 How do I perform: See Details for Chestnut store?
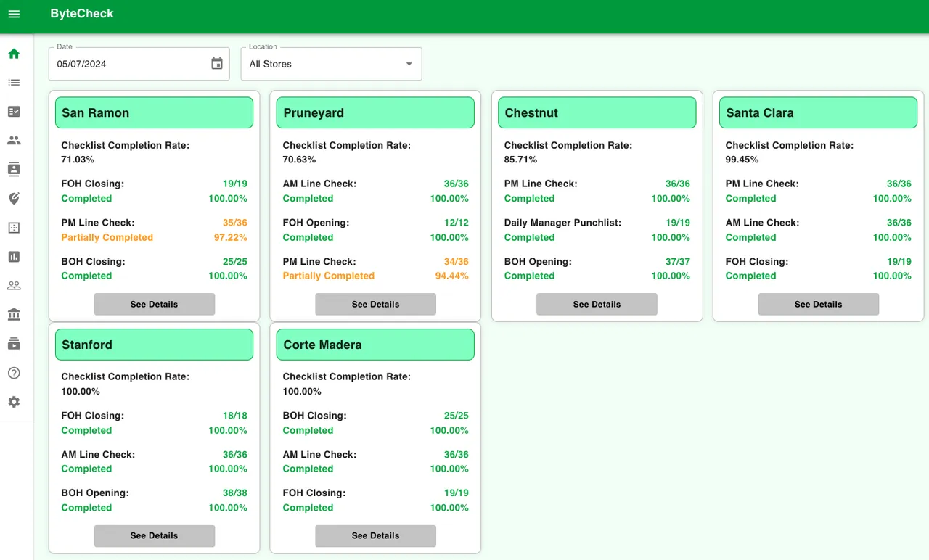coord(597,304)
